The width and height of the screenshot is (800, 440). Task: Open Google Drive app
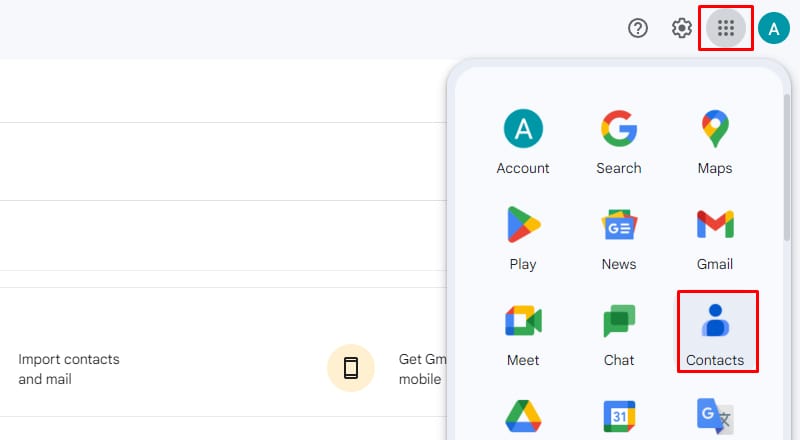pyautogui.click(x=523, y=417)
